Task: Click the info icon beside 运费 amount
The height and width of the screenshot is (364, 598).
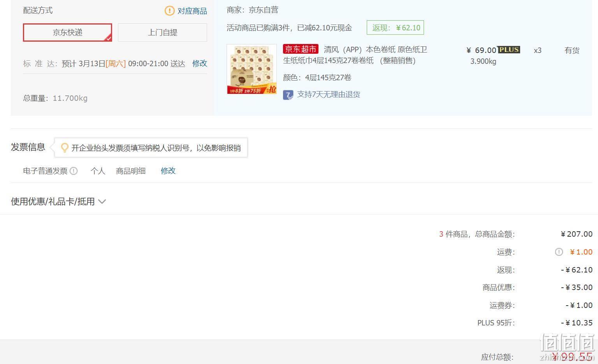Action: click(559, 252)
